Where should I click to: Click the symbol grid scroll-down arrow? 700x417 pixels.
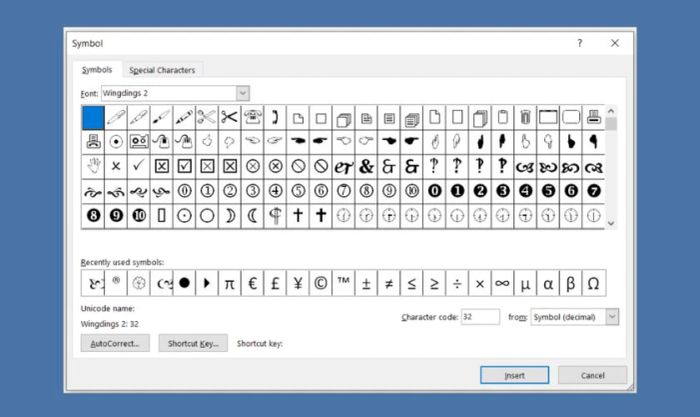point(611,223)
